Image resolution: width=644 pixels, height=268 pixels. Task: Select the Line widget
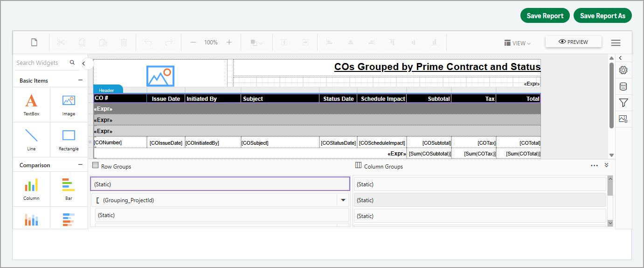31,140
